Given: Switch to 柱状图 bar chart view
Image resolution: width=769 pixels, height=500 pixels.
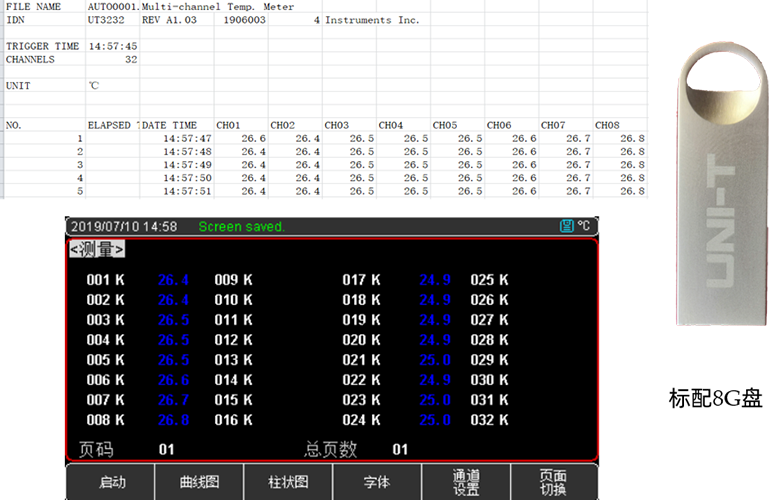Looking at the screenshot, I should 288,482.
